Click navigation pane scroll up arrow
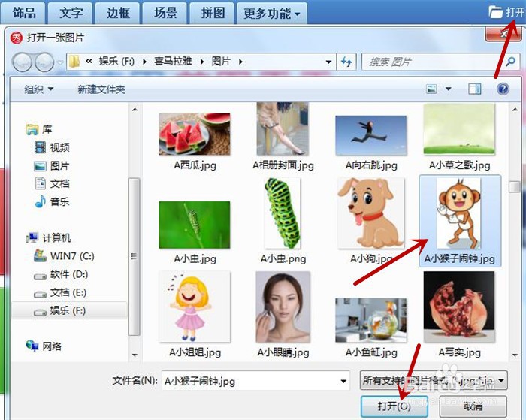 click(x=135, y=110)
